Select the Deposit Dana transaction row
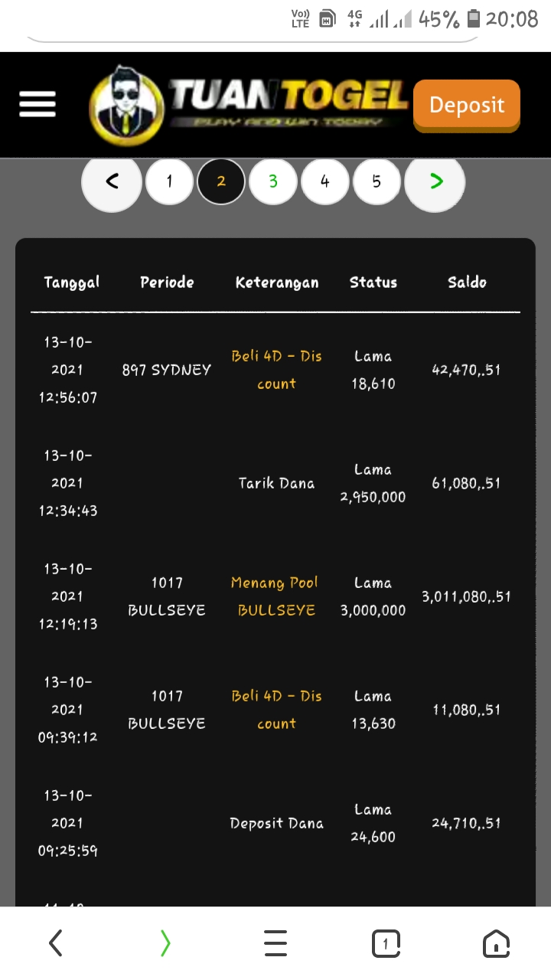 276,823
